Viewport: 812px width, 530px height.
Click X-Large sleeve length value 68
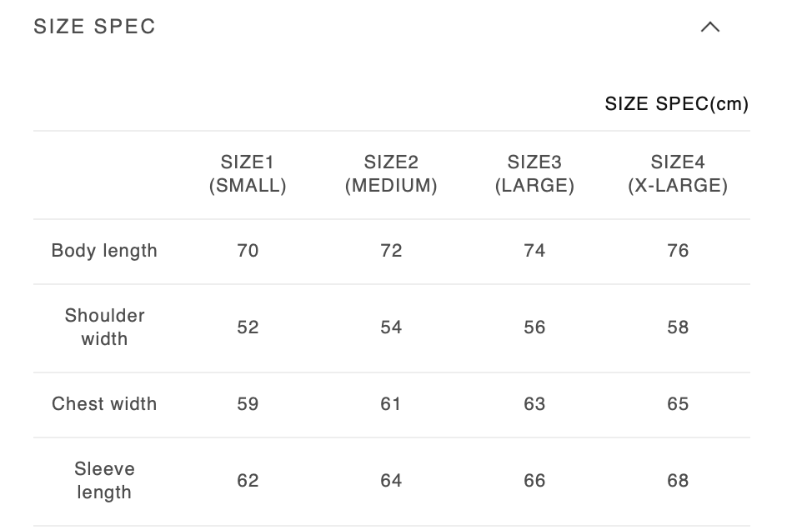point(678,481)
